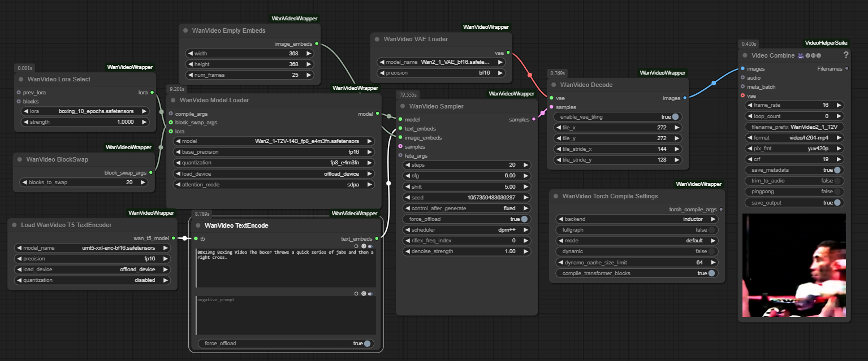Click the torch_compile_args output port
Screen dimensions: 868x361
pos(720,210)
